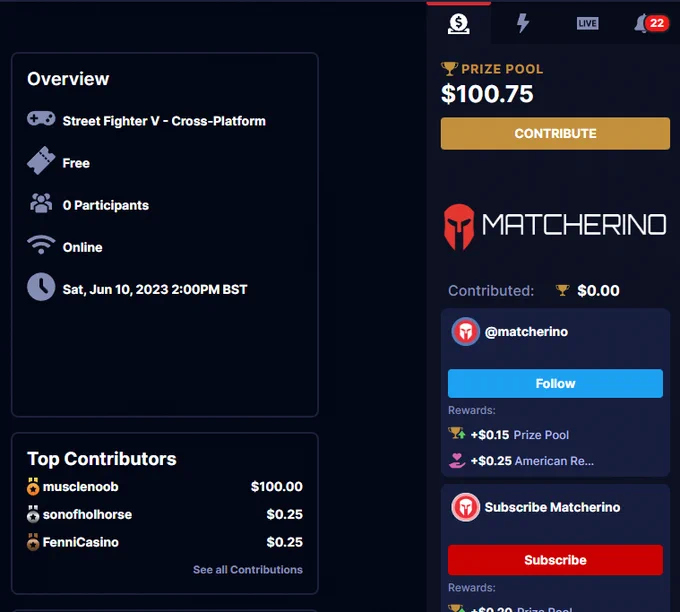Click the @matcherino handle text

[x=526, y=332]
